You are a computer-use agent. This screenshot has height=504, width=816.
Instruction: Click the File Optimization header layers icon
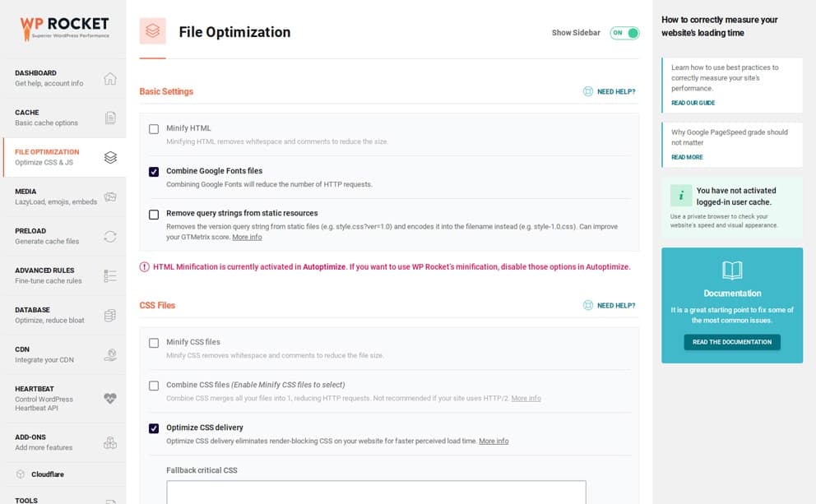pos(152,30)
